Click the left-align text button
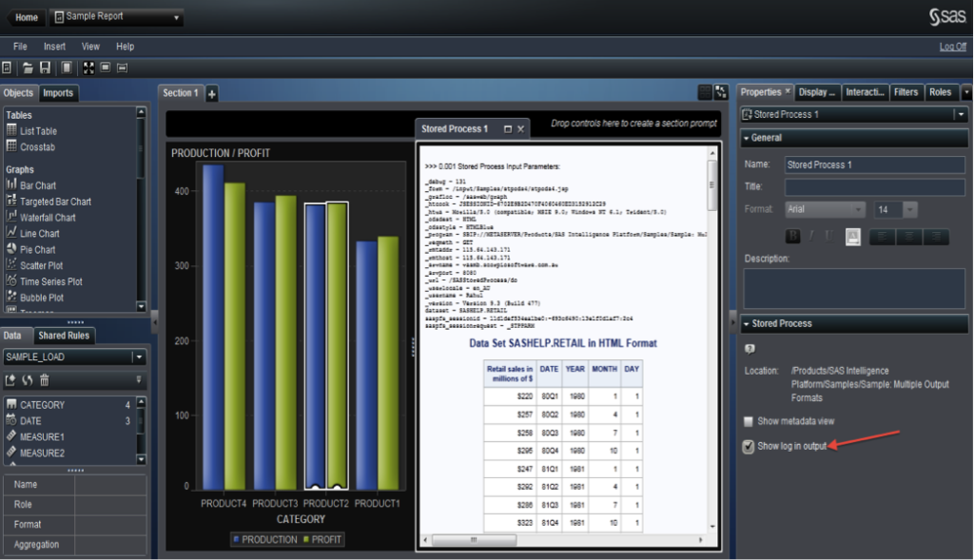 (x=882, y=237)
